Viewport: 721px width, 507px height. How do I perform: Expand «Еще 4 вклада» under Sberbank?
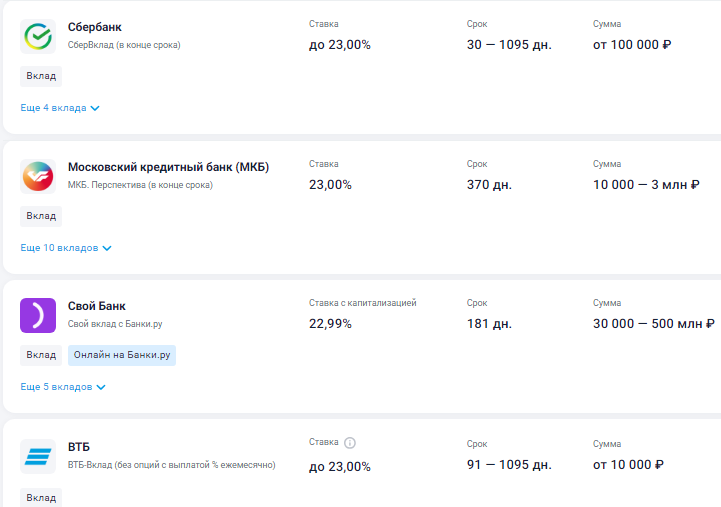pyautogui.click(x=60, y=108)
